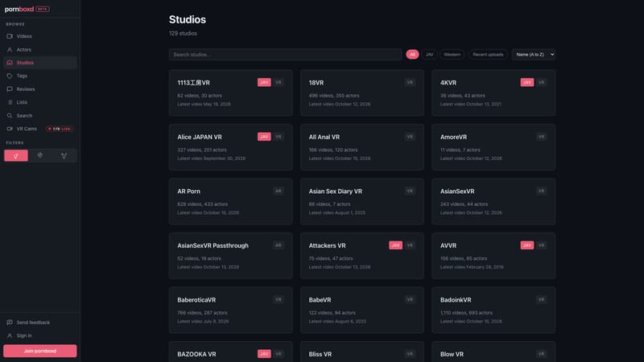Screen dimensions: 644x362
Task: Open the sidebar Search item
Action: coord(39,115)
